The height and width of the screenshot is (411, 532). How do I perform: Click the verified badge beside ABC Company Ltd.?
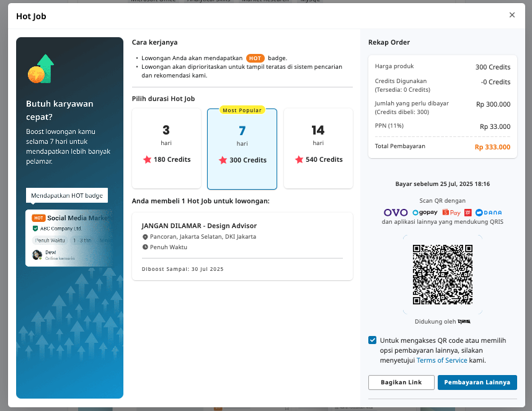pos(35,228)
